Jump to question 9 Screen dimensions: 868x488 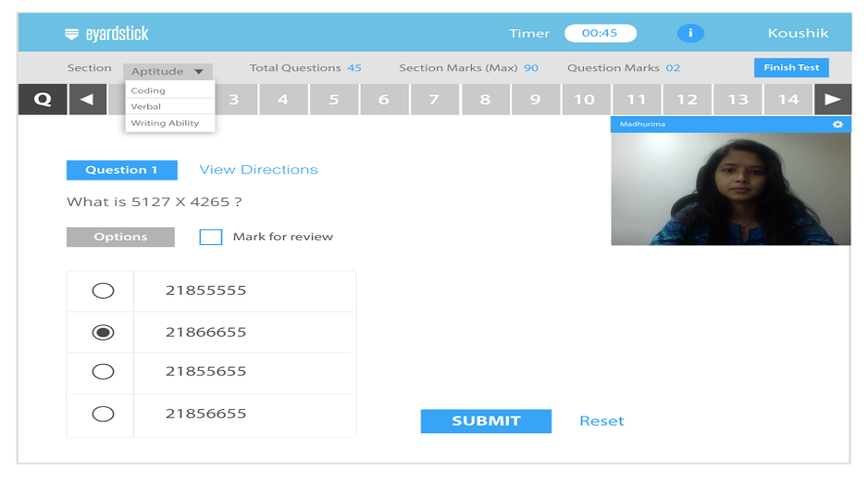(x=535, y=100)
